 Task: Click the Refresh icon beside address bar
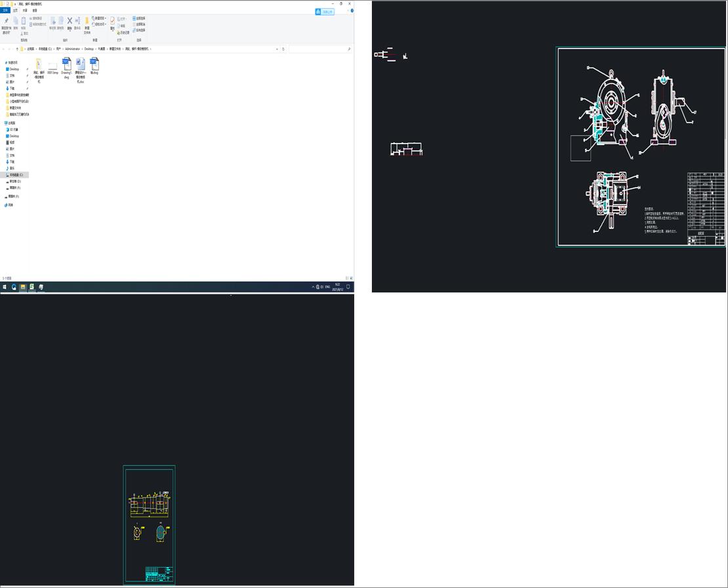click(283, 49)
